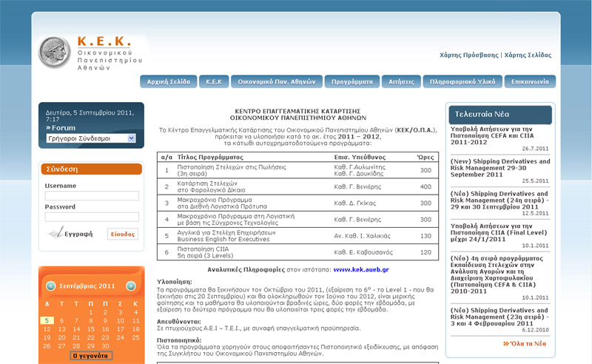Click arrows icon next to Όλα τα Νέα
Image resolution: width=592 pixels, height=364 pixels.
click(506, 343)
